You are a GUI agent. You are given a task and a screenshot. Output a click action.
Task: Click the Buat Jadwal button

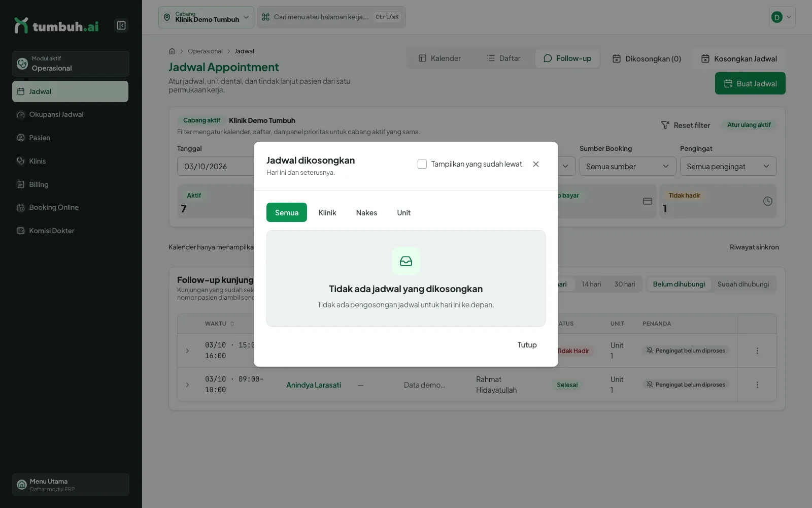[750, 83]
